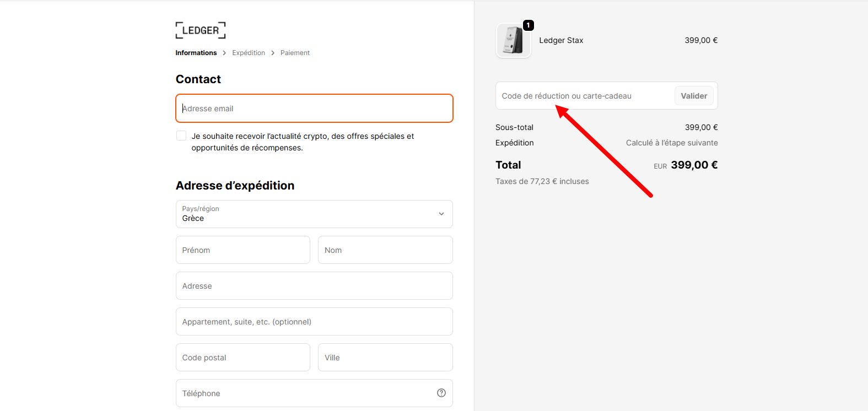Click into the Prénom field
868x411 pixels.
(243, 250)
